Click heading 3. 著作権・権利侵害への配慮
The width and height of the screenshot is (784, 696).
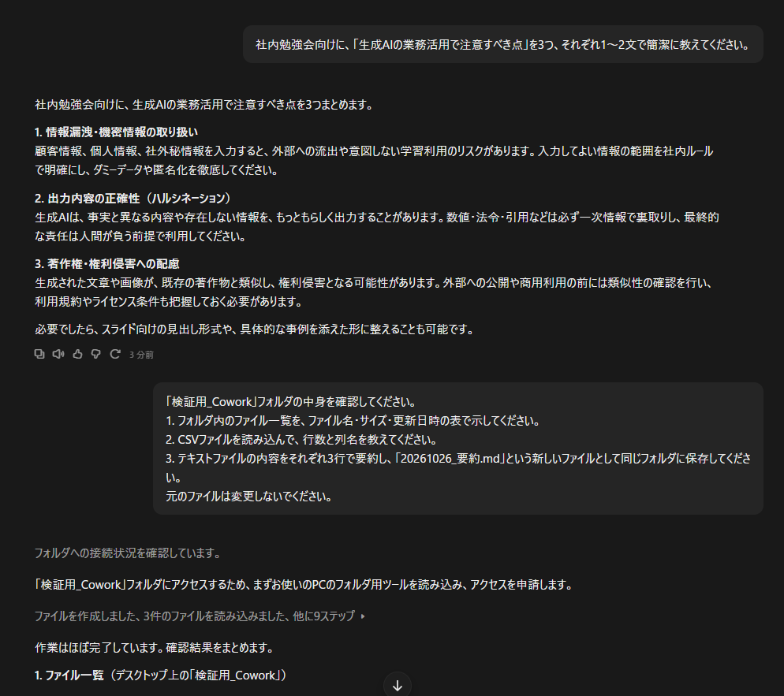click(x=107, y=264)
